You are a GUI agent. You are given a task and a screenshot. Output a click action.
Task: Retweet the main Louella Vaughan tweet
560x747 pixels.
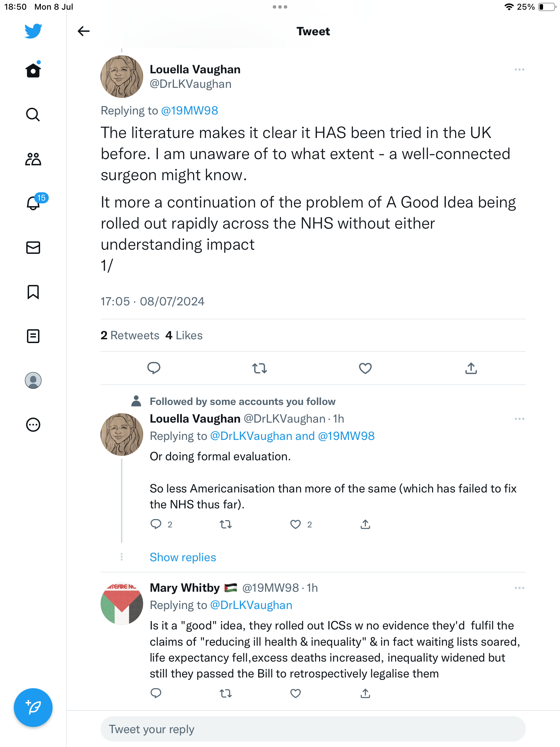pos(259,368)
